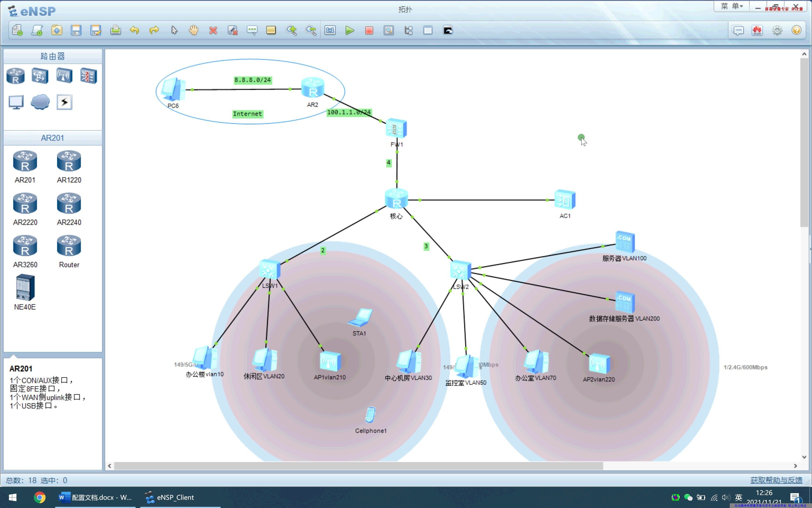Select the 核心 core router node
Image resolution: width=812 pixels, height=508 pixels.
coord(396,198)
